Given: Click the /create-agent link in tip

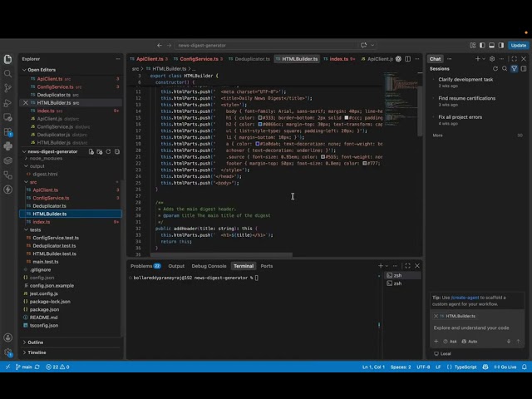Looking at the screenshot, I should point(465,298).
